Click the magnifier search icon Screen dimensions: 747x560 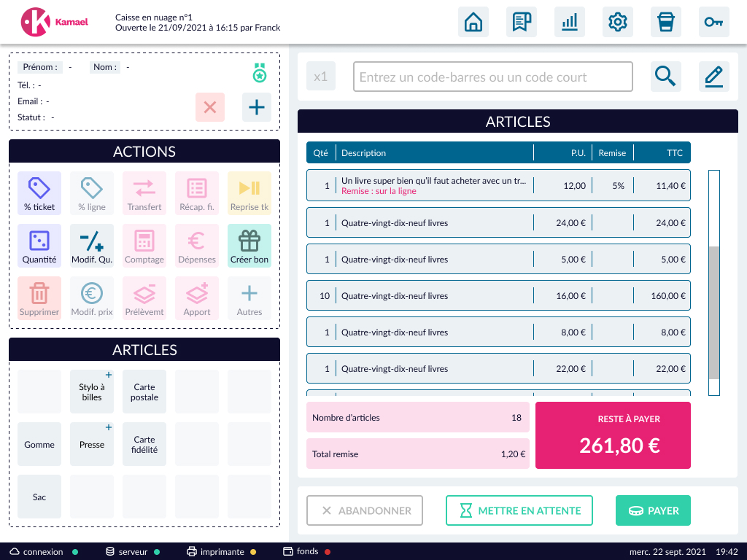pos(665,77)
